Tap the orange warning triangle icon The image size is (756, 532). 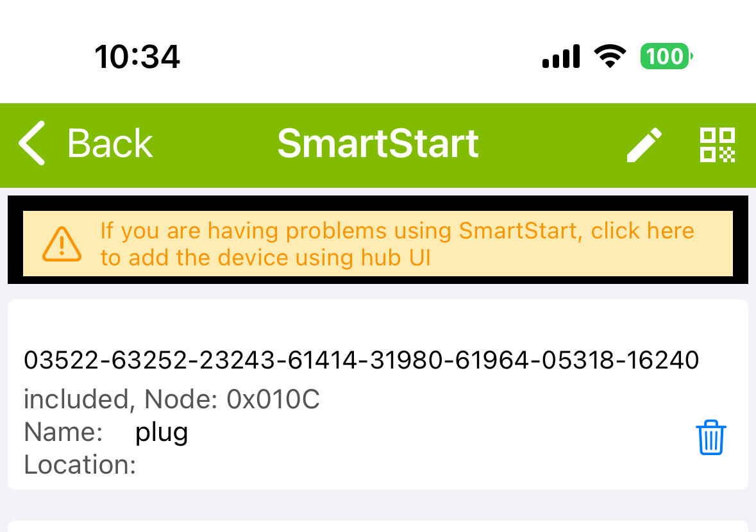(x=62, y=244)
